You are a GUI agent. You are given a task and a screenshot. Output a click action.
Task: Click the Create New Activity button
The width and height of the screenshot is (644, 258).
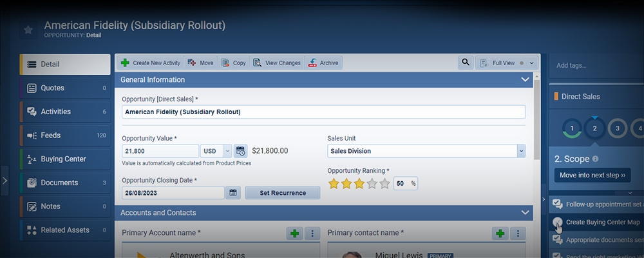151,63
